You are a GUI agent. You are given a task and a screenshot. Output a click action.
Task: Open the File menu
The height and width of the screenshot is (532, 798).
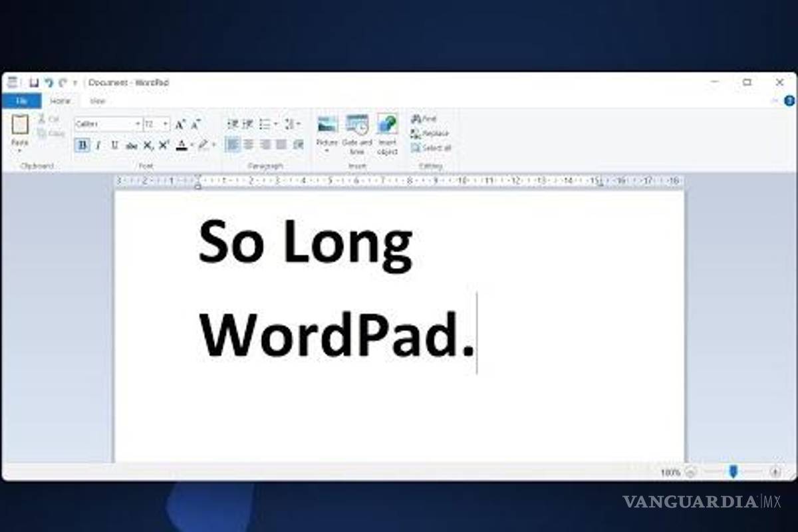(x=21, y=101)
